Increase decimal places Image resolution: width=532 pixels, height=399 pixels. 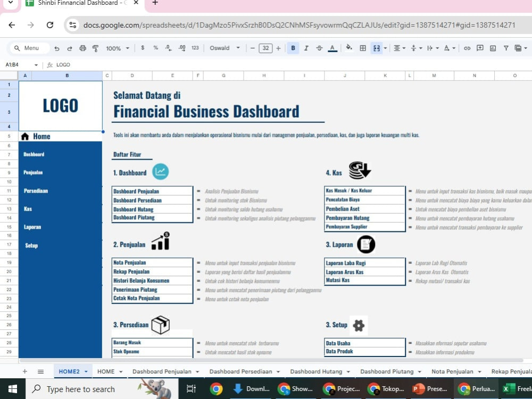point(182,48)
